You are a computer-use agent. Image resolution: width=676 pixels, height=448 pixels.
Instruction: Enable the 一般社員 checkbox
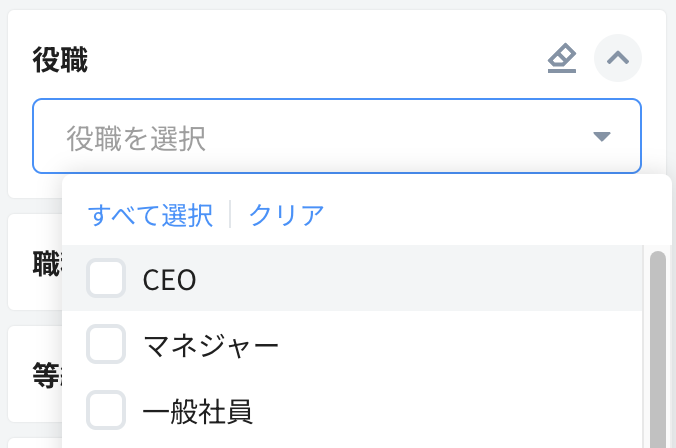coord(106,409)
